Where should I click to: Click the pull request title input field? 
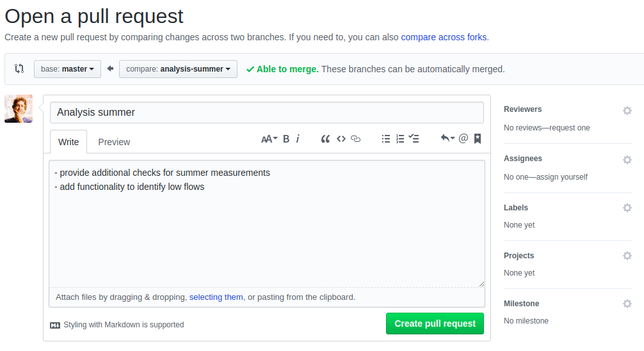[x=266, y=113]
